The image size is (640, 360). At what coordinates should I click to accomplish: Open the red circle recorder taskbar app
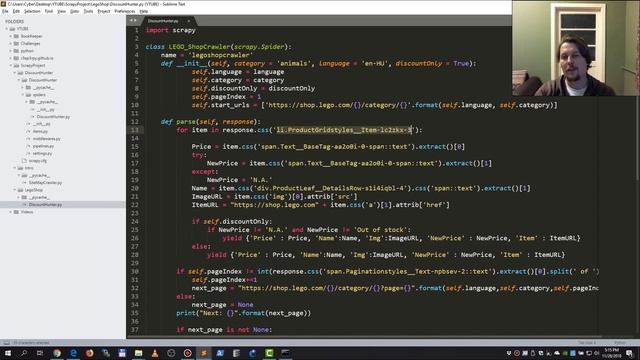[x=187, y=353]
